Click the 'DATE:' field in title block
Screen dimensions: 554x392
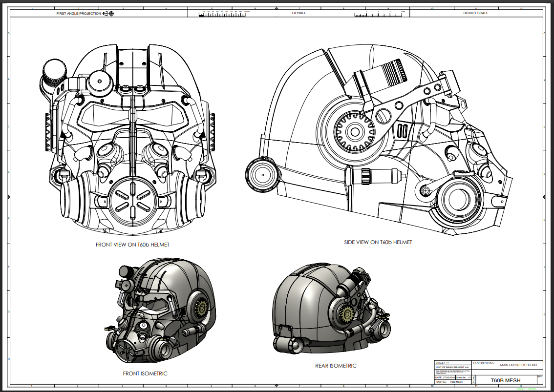pyautogui.click(x=445, y=377)
